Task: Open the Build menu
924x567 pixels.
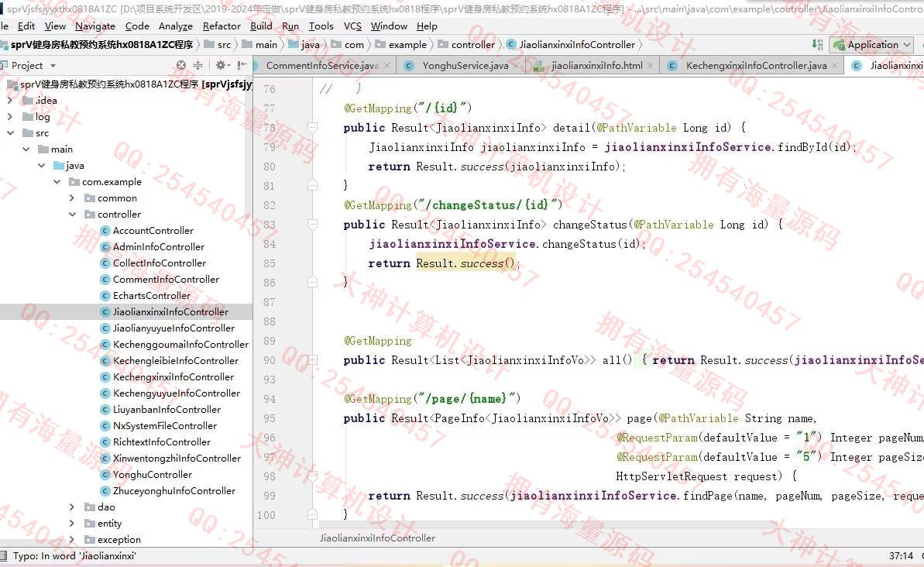Action: tap(261, 26)
